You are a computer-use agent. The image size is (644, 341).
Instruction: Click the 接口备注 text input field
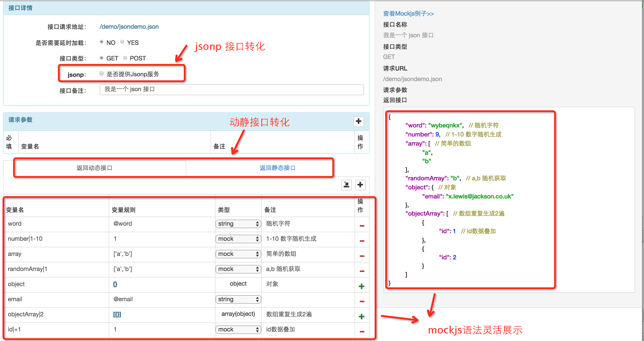click(x=232, y=89)
